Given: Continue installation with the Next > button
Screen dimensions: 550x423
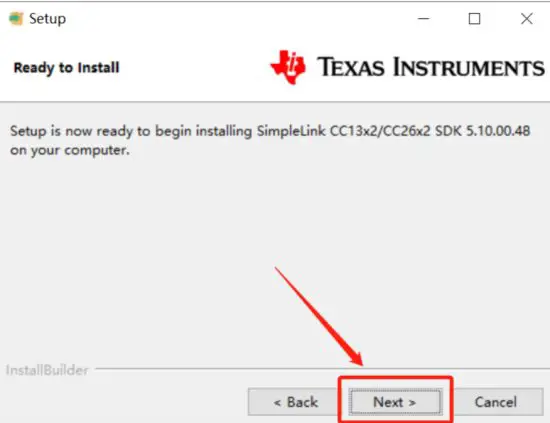Looking at the screenshot, I should point(395,402).
